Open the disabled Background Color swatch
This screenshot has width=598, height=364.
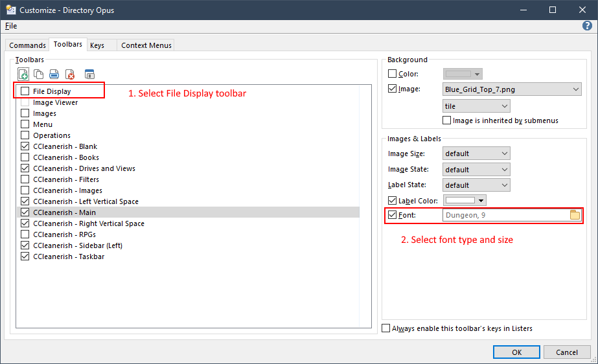click(463, 74)
